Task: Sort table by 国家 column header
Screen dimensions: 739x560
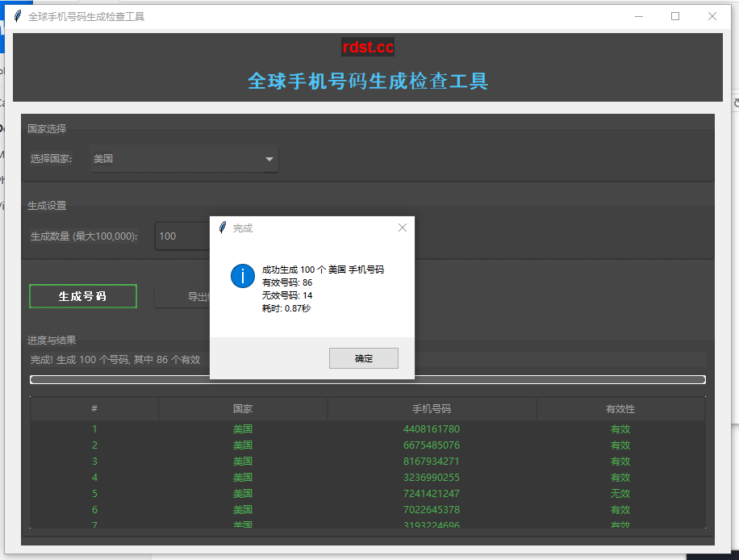Action: (243, 409)
